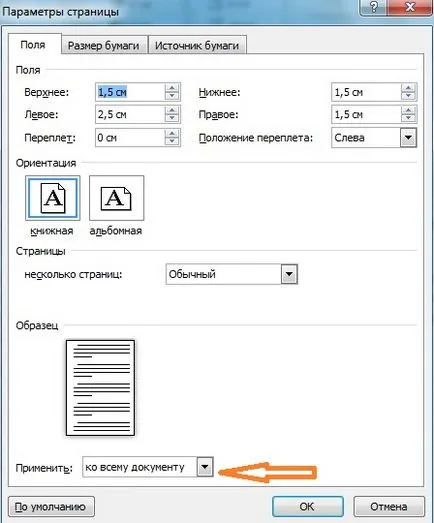Switch to the Источник бумаги tab

coord(197,45)
